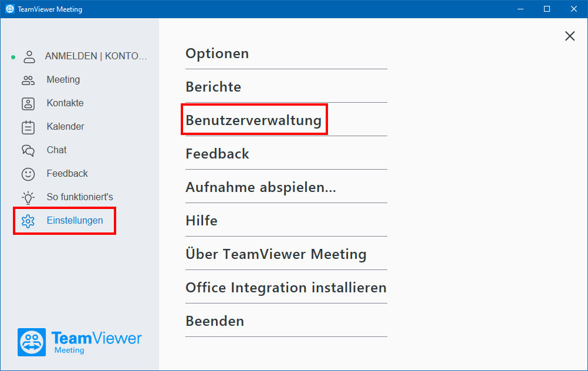Click the Einstellungen gear icon
Screen dimensions: 588x371
click(28, 221)
